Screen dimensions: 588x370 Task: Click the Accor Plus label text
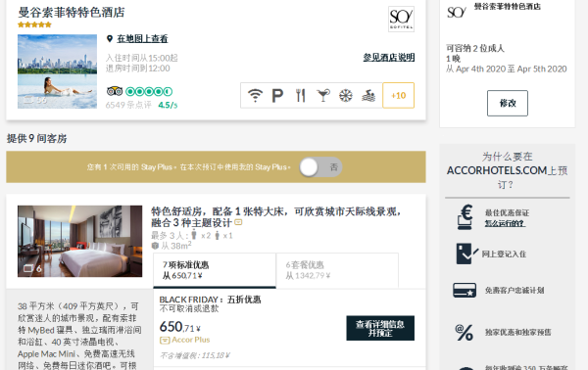191,340
